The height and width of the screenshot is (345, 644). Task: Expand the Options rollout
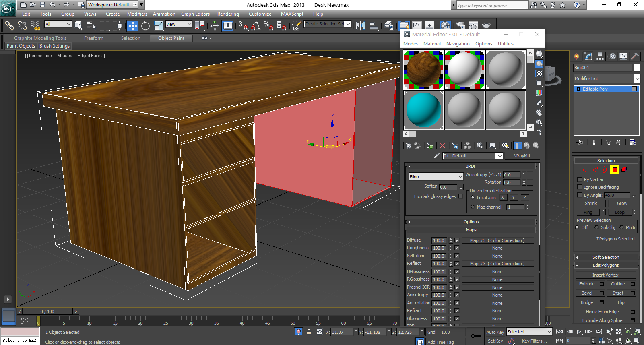471,222
